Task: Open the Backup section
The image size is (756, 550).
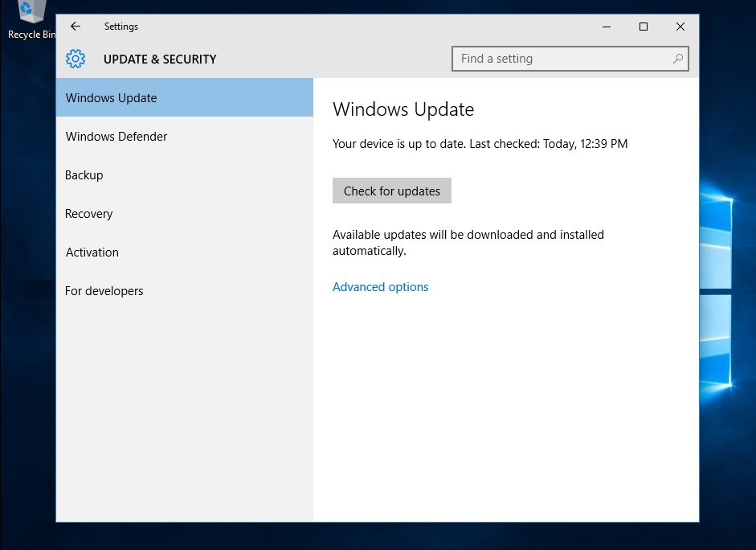Action: (x=185, y=174)
